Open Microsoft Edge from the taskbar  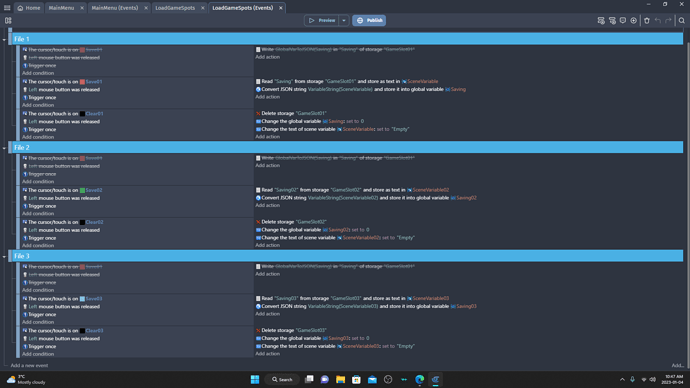tap(419, 379)
